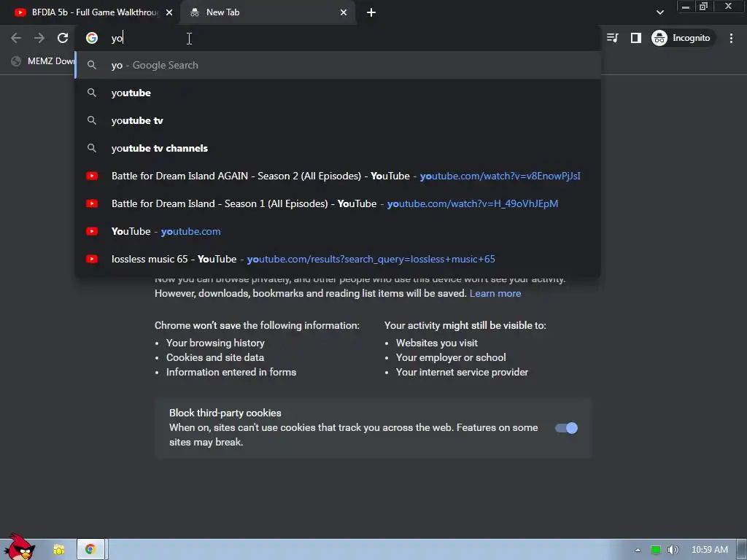
Task: Click the browser back arrow
Action: 16,38
